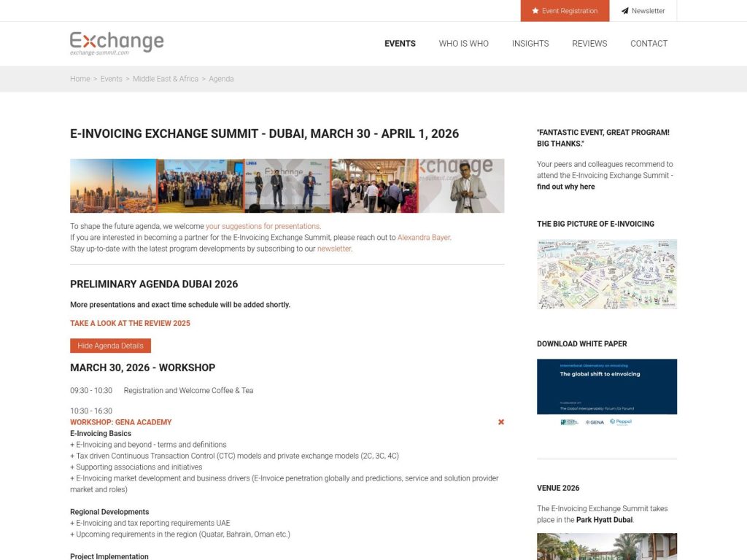
Task: Open Alexandra Bayer contact link
Action: pos(424,237)
